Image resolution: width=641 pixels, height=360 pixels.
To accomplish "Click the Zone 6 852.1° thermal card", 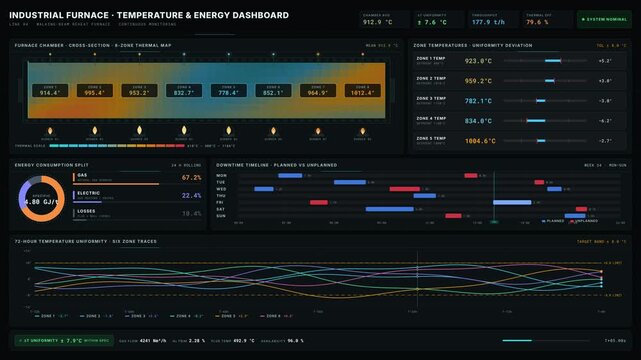I will point(273,90).
